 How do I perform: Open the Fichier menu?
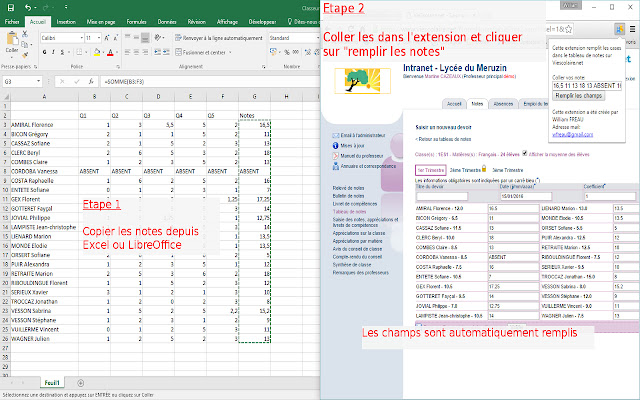tap(12, 22)
